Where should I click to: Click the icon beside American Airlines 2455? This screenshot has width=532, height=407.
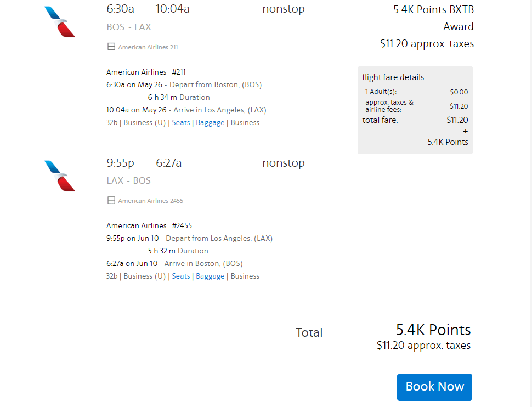(111, 201)
